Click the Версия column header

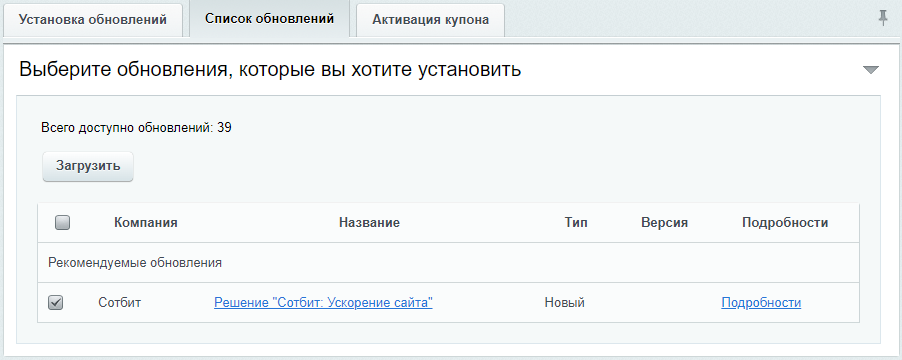[x=664, y=223]
